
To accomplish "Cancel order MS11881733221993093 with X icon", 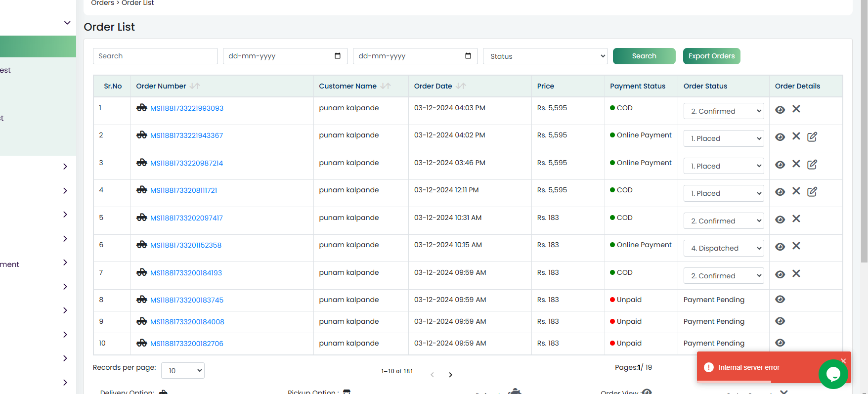I will pos(796,109).
